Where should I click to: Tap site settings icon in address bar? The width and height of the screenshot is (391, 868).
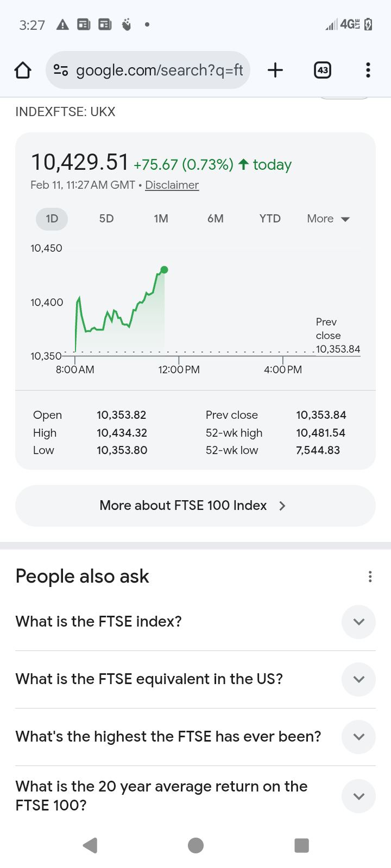(x=61, y=70)
